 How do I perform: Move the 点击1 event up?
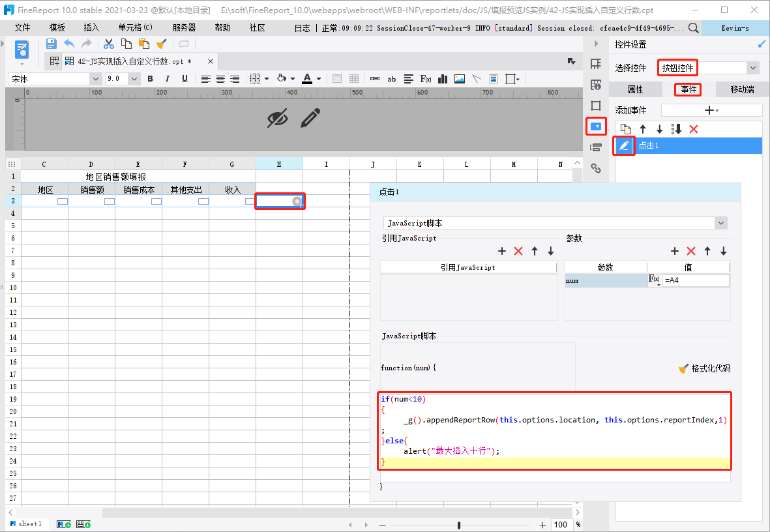[643, 128]
